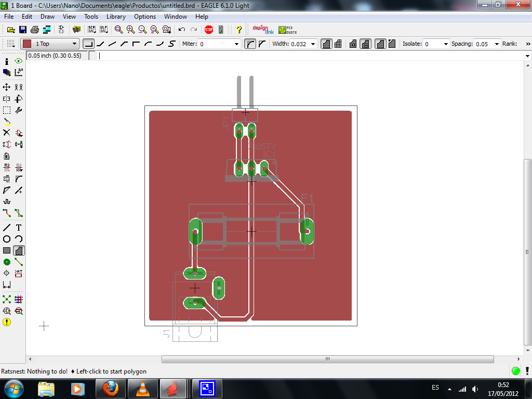The width and height of the screenshot is (532, 399).
Task: Open the Autorouter tool
Action: (19, 299)
